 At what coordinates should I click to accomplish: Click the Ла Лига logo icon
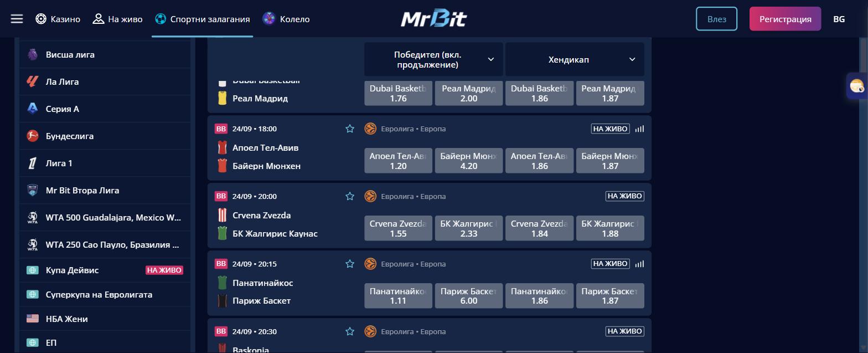pos(33,81)
